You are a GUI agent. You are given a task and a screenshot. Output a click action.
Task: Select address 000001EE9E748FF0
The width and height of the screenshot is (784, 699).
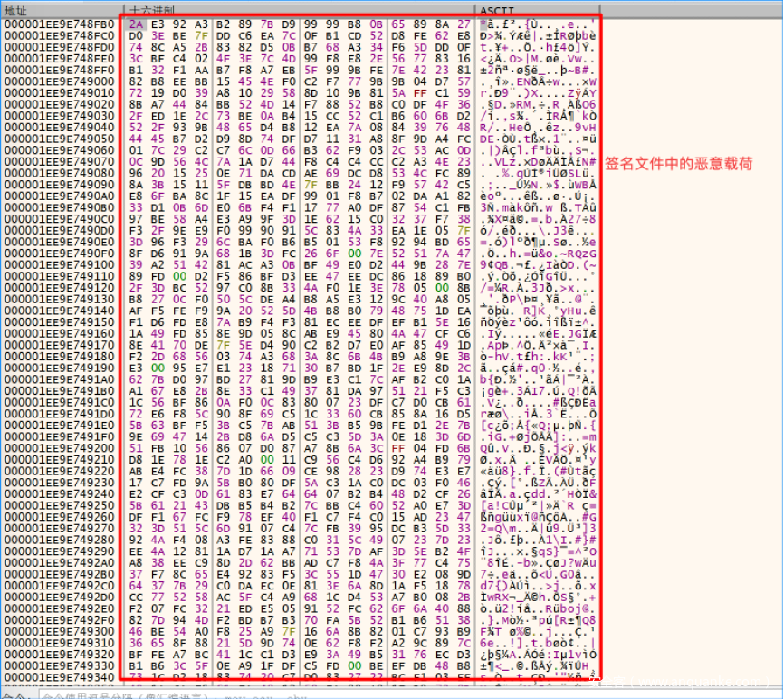pyautogui.click(x=60, y=70)
